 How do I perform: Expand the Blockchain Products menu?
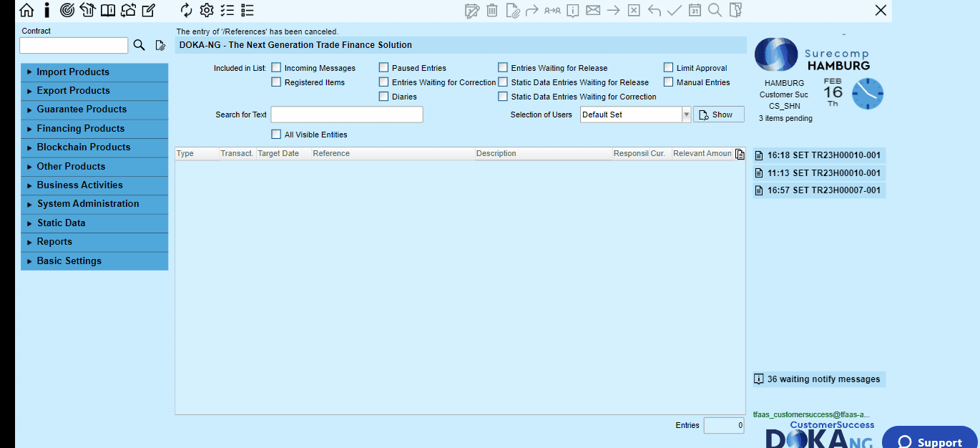pos(94,147)
